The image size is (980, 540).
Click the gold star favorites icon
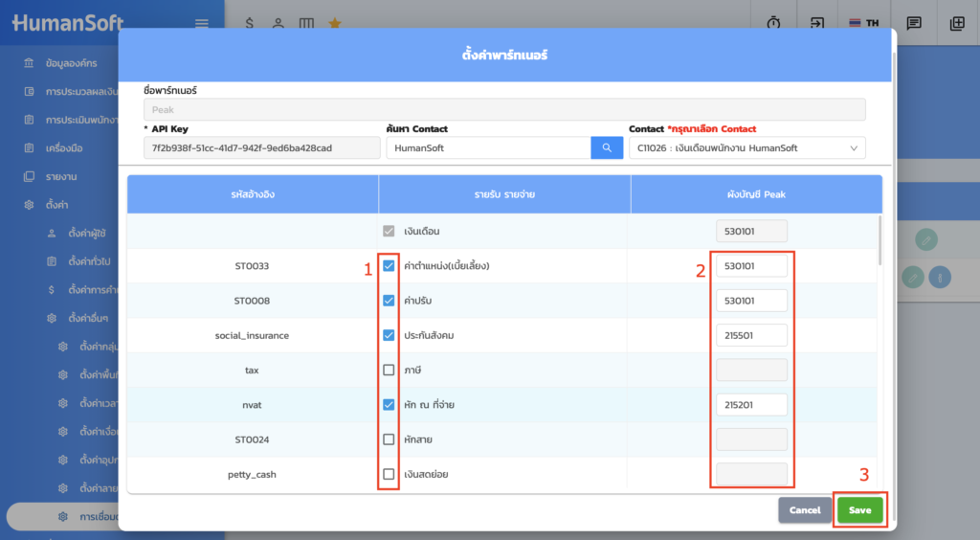(x=334, y=24)
